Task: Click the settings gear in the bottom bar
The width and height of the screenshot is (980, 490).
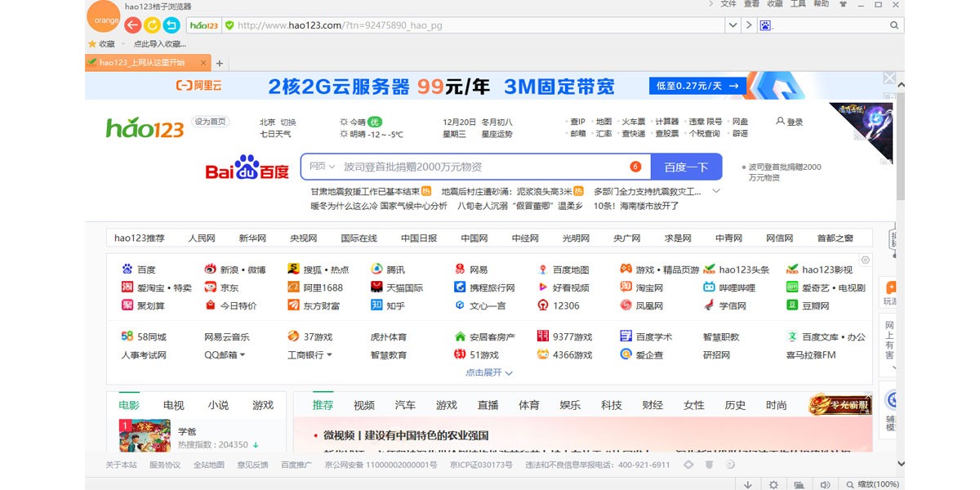Action: 773,483
